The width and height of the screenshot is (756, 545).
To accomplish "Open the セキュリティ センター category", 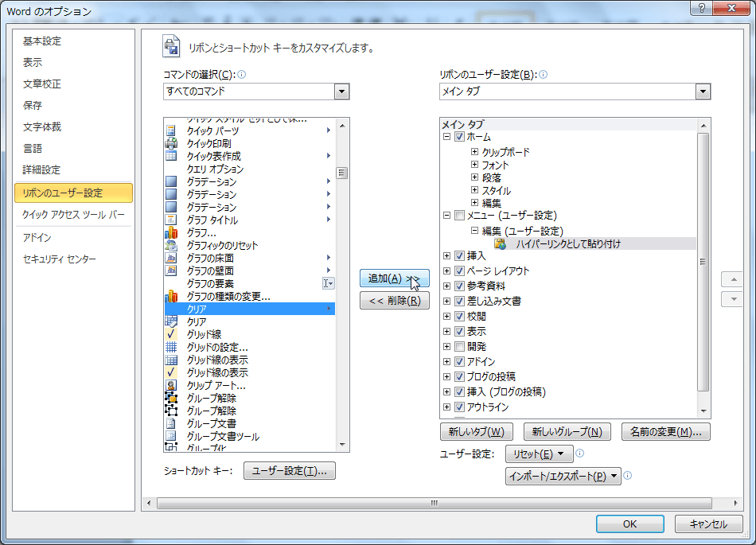I will tap(60, 259).
